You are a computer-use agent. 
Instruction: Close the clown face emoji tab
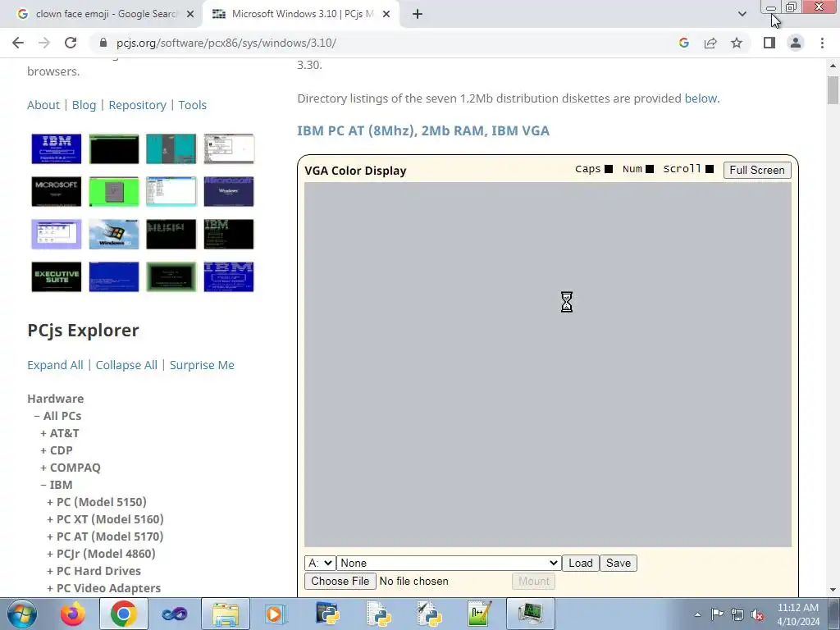coord(190,15)
